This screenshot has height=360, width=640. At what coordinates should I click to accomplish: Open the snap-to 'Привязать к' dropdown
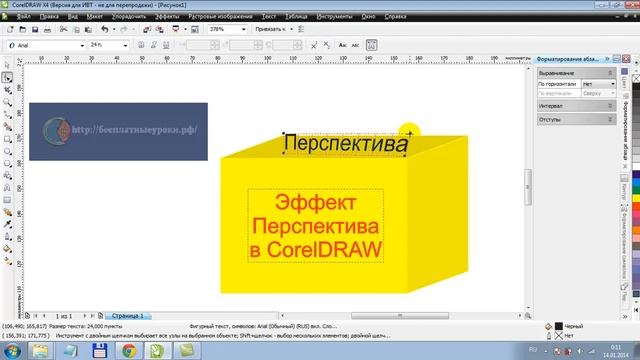[291, 29]
